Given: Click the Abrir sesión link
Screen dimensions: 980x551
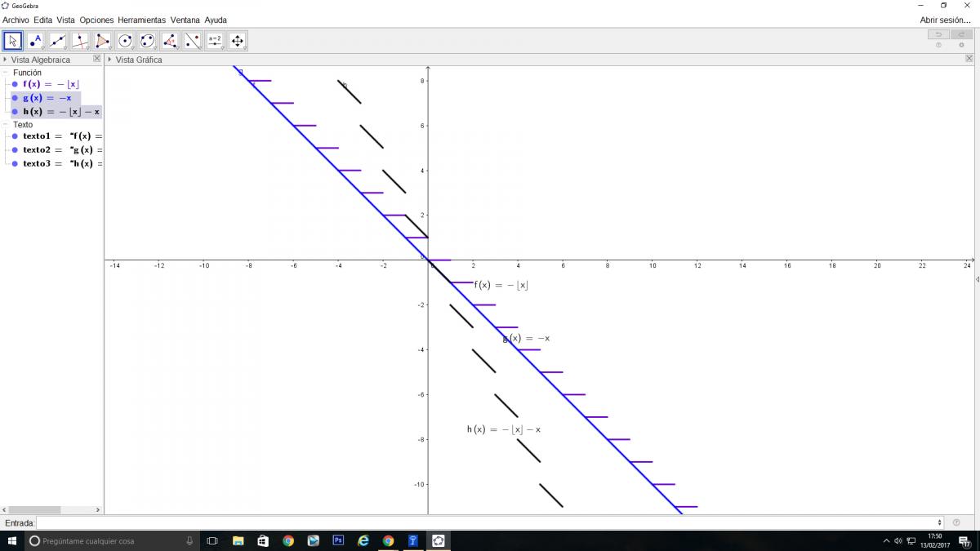Looking at the screenshot, I should (945, 20).
